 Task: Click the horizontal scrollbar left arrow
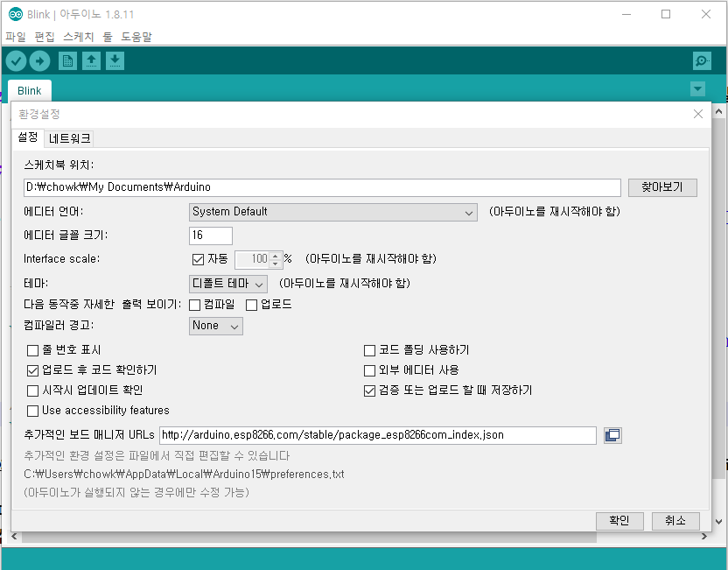(14, 537)
